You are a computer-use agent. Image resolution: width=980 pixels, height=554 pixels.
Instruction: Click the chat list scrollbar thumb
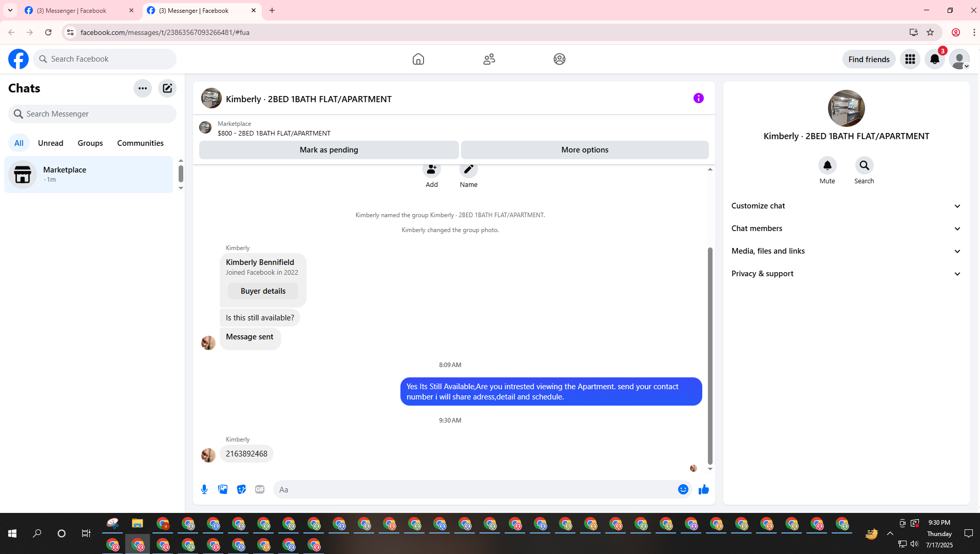coord(181,174)
